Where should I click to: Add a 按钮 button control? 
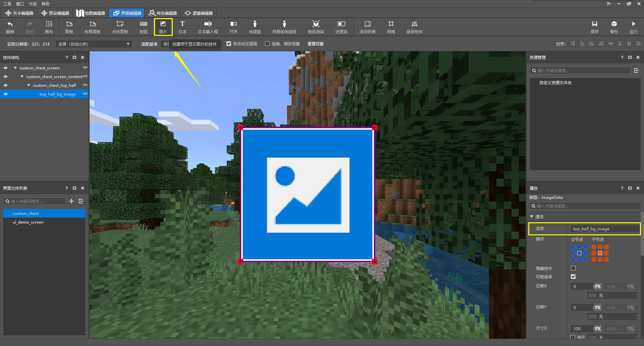pyautogui.click(x=144, y=27)
